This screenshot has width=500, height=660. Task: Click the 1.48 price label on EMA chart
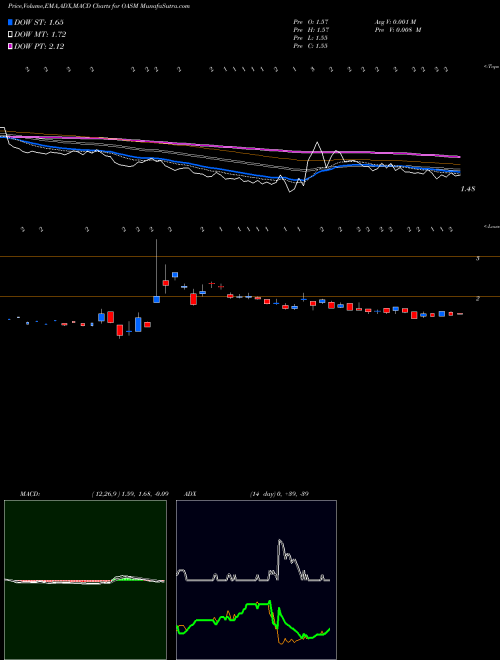pos(468,189)
